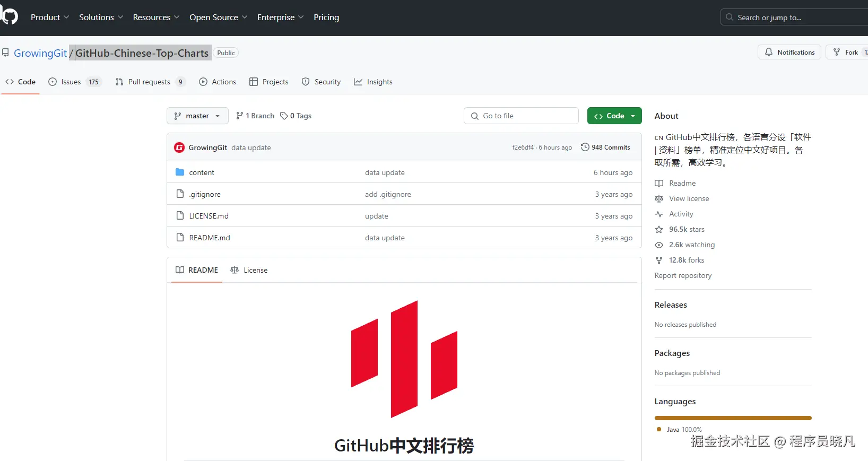The image size is (868, 461).
Task: Open the latest 'data update' commit message
Action: tap(251, 147)
